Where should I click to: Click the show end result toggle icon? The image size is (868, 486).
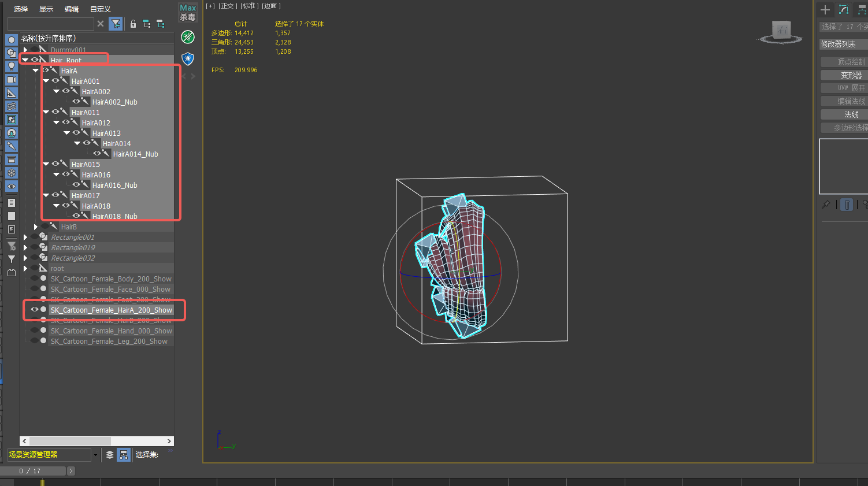(847, 205)
